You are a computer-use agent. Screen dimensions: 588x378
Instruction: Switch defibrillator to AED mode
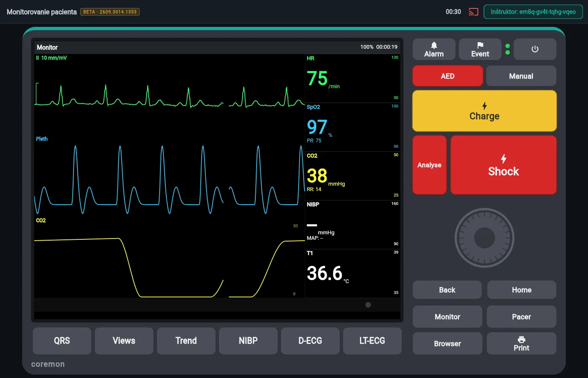448,76
